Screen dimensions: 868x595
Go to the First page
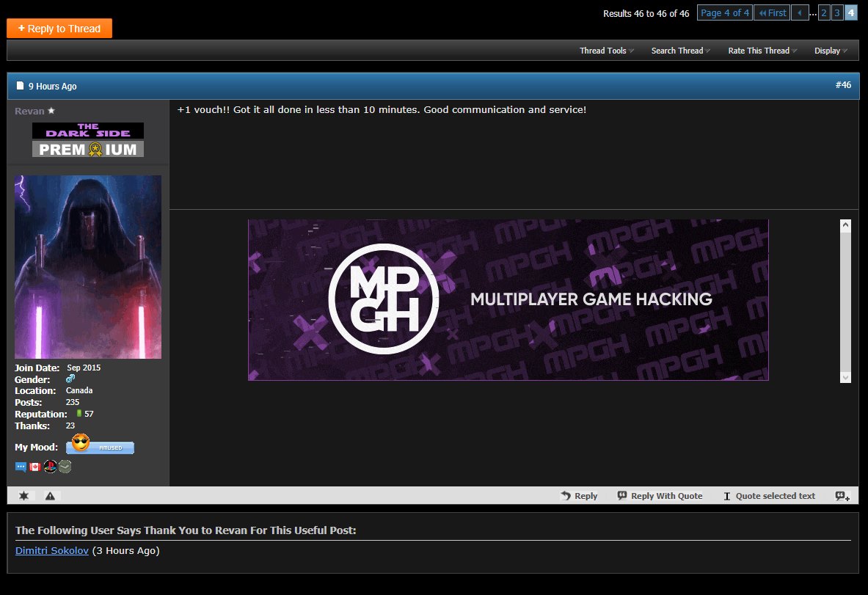tap(772, 12)
